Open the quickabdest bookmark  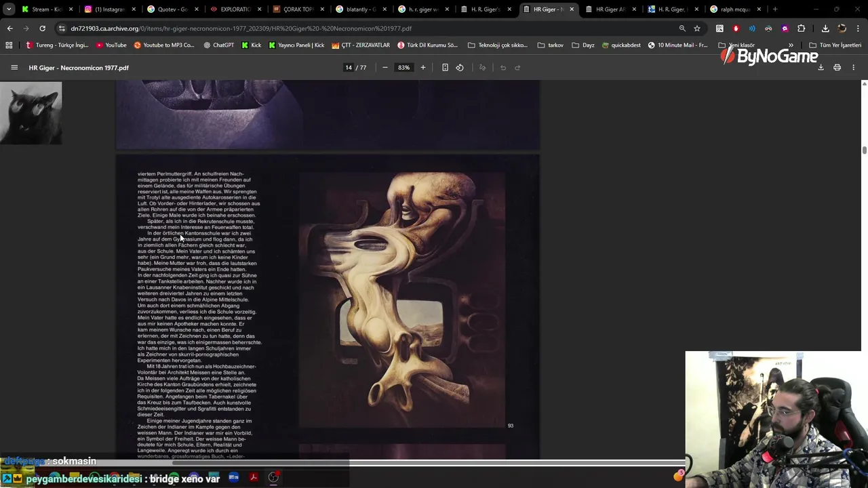(621, 45)
